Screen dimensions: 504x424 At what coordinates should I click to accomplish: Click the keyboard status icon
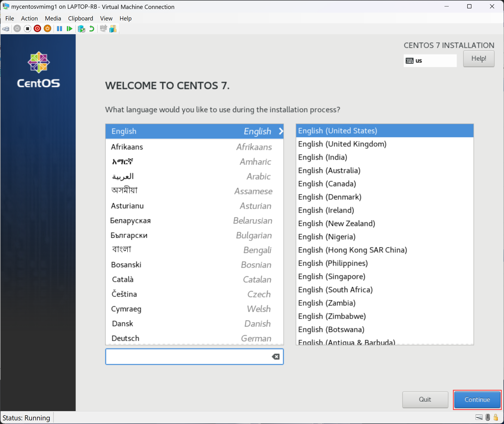[479, 417]
